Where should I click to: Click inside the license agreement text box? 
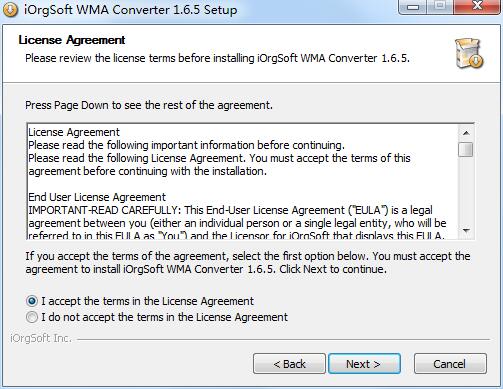click(x=243, y=181)
